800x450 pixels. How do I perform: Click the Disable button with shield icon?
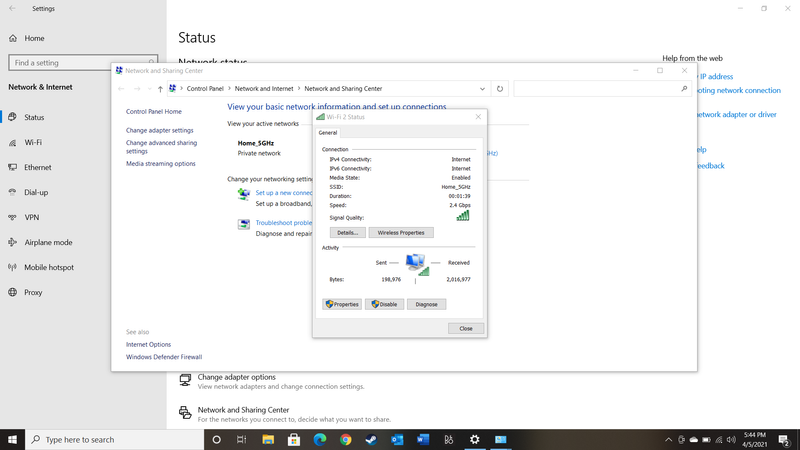coord(384,304)
